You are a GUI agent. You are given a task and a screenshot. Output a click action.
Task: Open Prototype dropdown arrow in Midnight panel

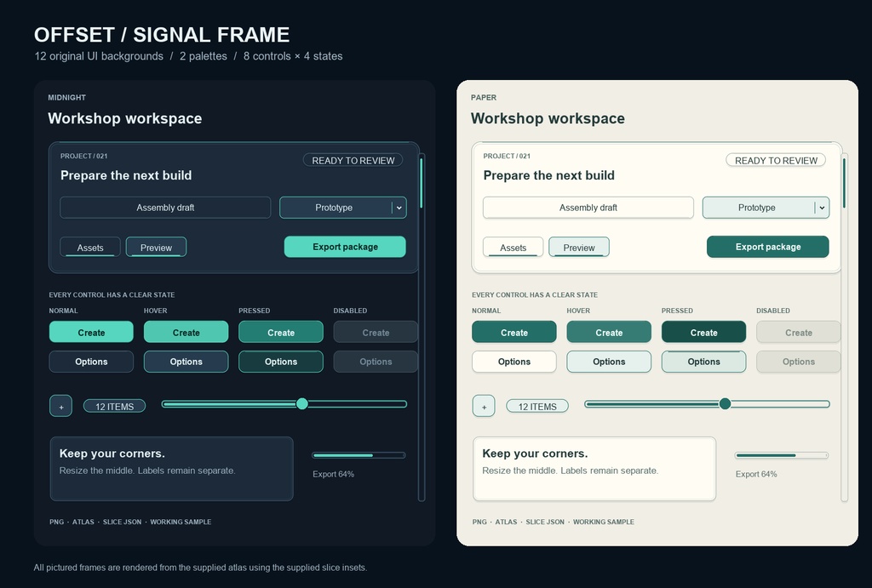(x=399, y=208)
